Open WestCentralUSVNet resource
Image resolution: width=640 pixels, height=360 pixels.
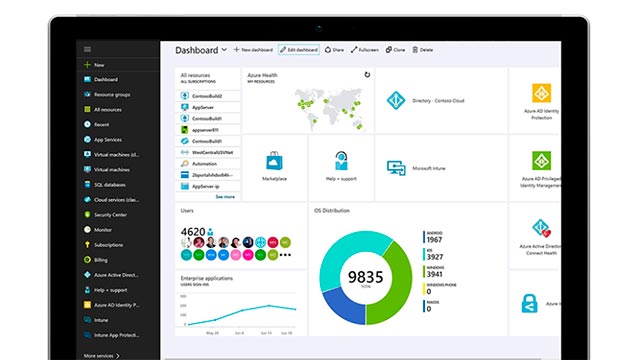point(208,152)
